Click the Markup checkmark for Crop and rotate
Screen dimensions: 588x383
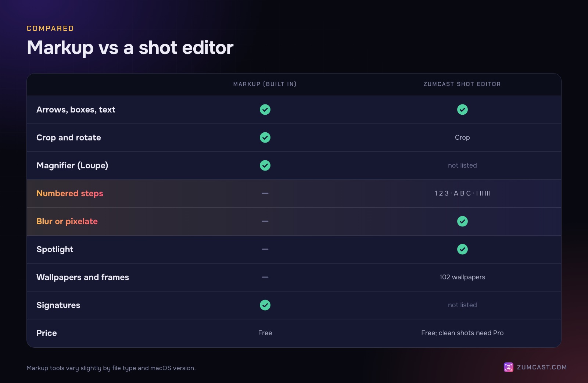coord(265,137)
